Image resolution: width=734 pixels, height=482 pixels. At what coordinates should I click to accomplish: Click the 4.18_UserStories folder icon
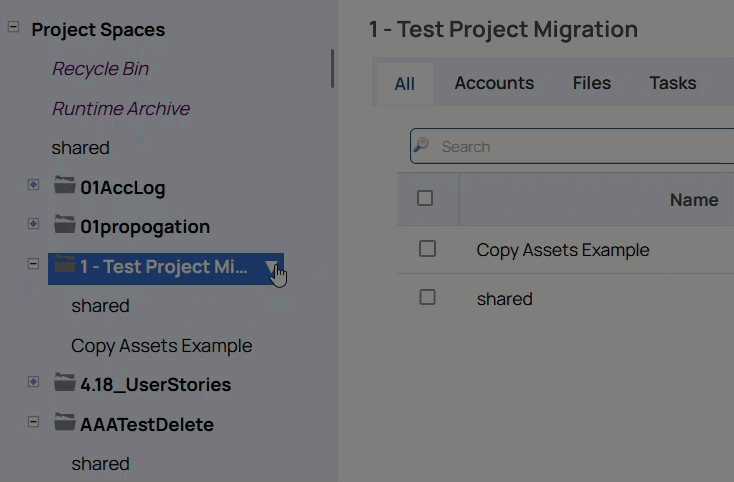pyautogui.click(x=65, y=383)
